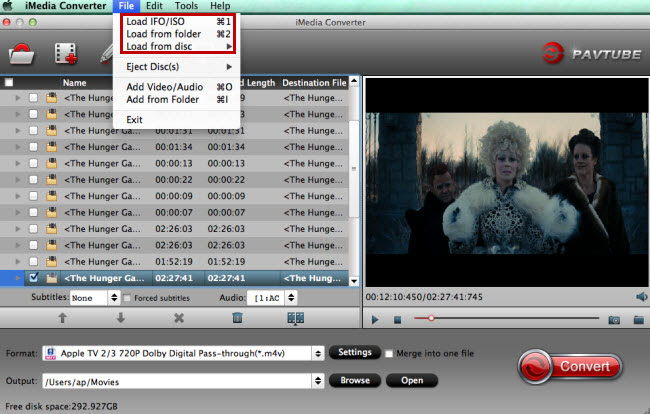650x414 pixels.
Task: Click the list scroll down arrow
Action: click(354, 281)
